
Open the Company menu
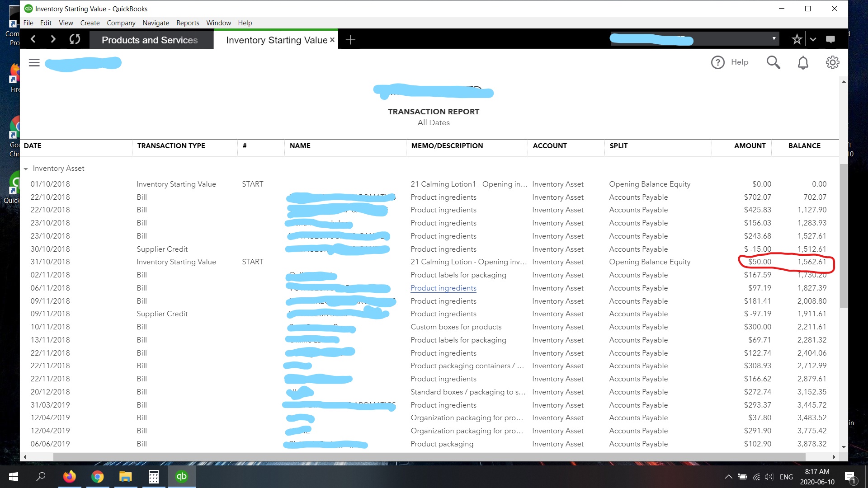pos(121,23)
